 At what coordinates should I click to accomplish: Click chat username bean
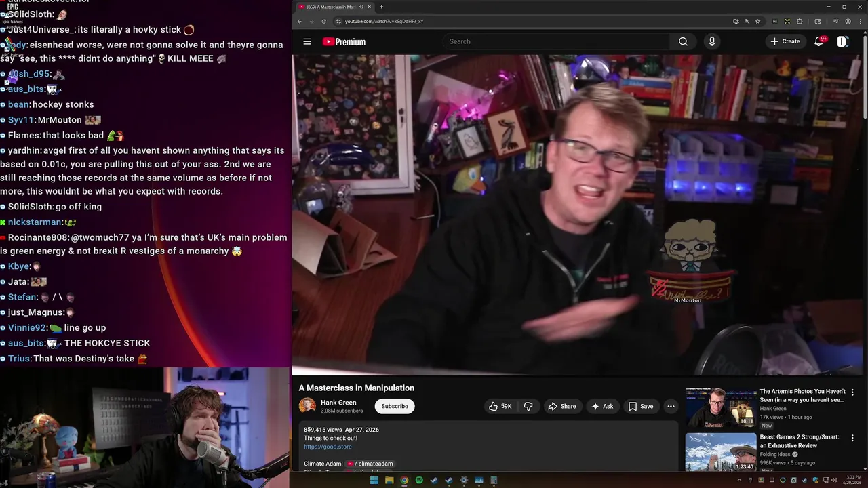[18, 104]
